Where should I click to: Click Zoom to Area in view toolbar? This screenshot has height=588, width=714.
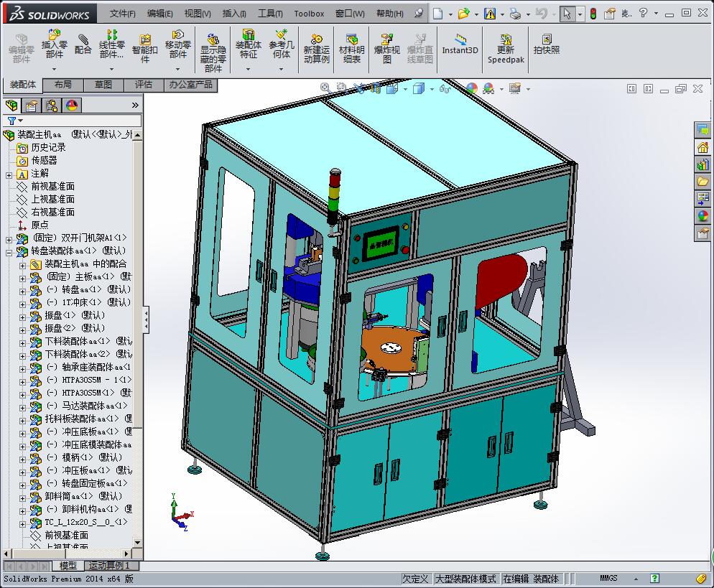point(341,88)
